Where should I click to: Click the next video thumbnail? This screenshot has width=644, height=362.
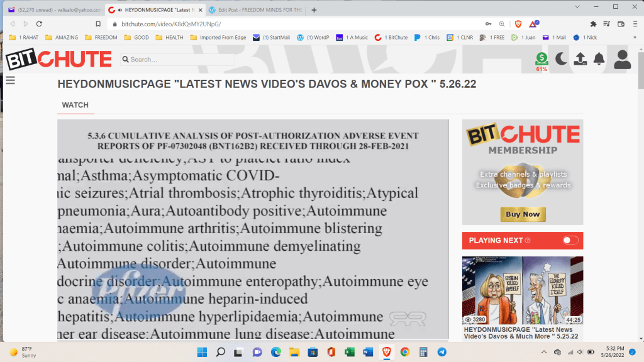523,290
